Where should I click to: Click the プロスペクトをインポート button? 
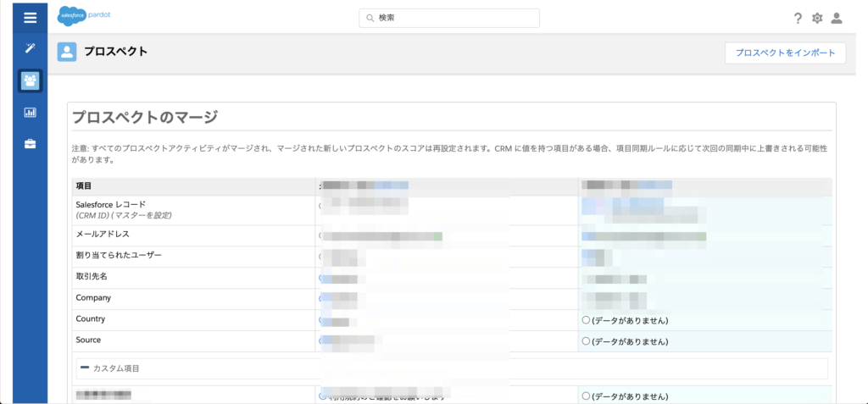click(x=785, y=53)
